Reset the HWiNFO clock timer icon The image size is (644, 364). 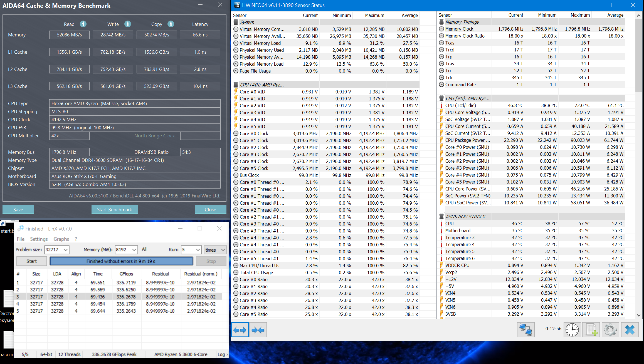point(572,330)
